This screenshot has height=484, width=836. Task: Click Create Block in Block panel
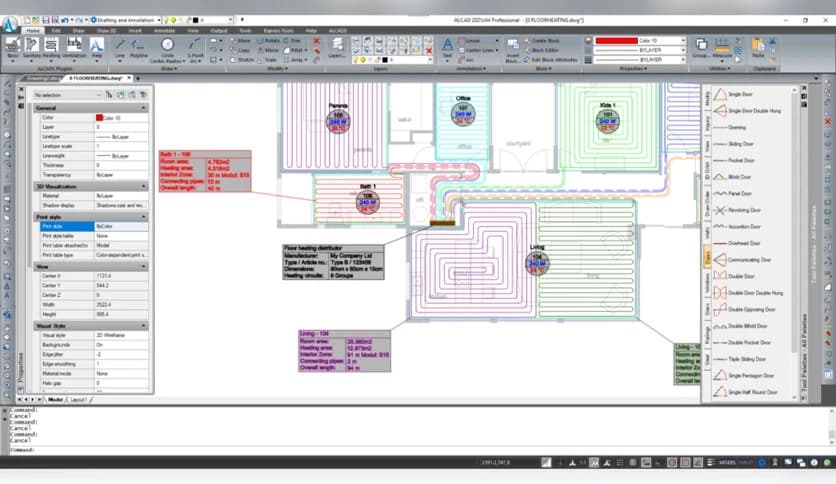click(x=541, y=41)
